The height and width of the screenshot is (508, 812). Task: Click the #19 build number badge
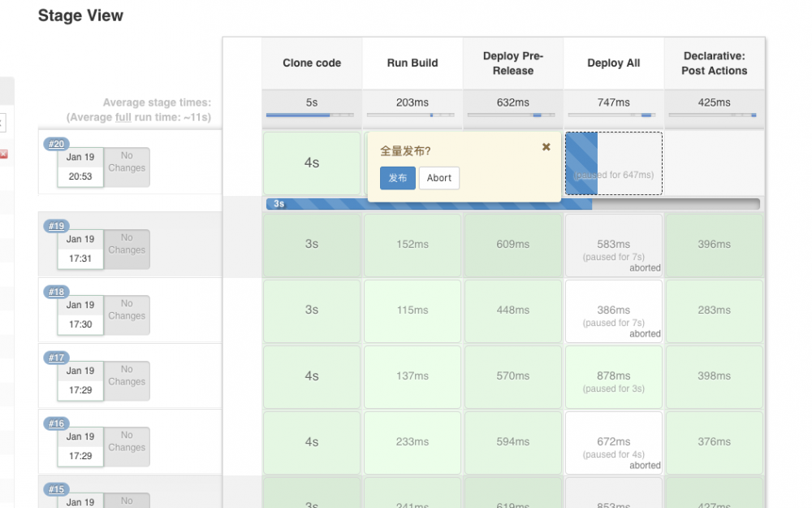click(x=55, y=226)
